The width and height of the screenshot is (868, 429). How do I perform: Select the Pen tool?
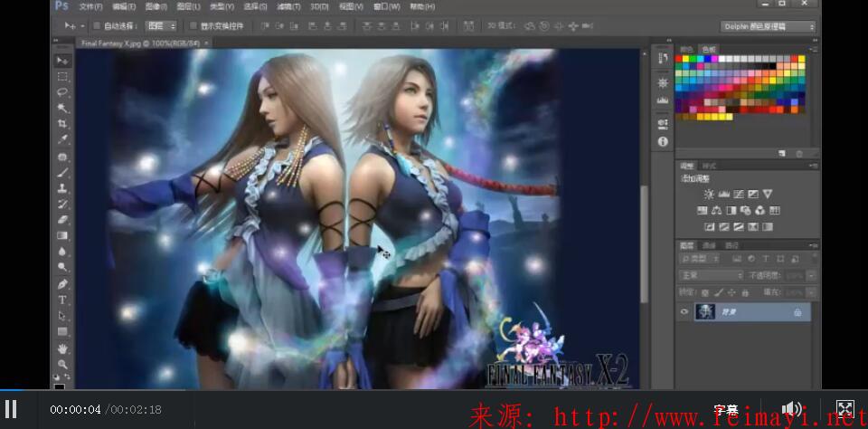62,284
